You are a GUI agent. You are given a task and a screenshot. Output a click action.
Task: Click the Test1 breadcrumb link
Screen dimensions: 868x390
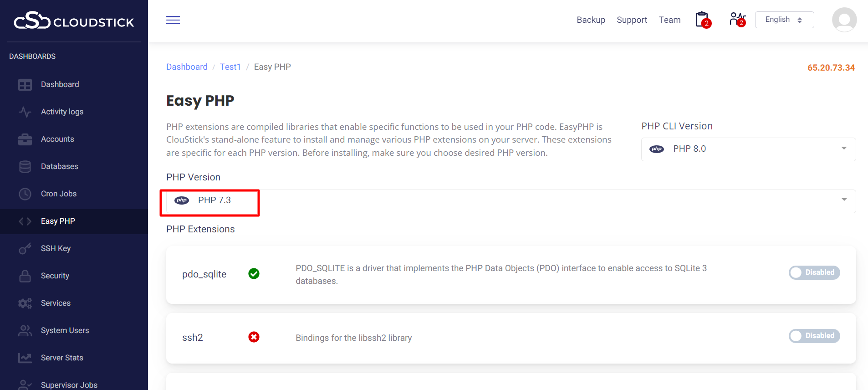coord(230,67)
